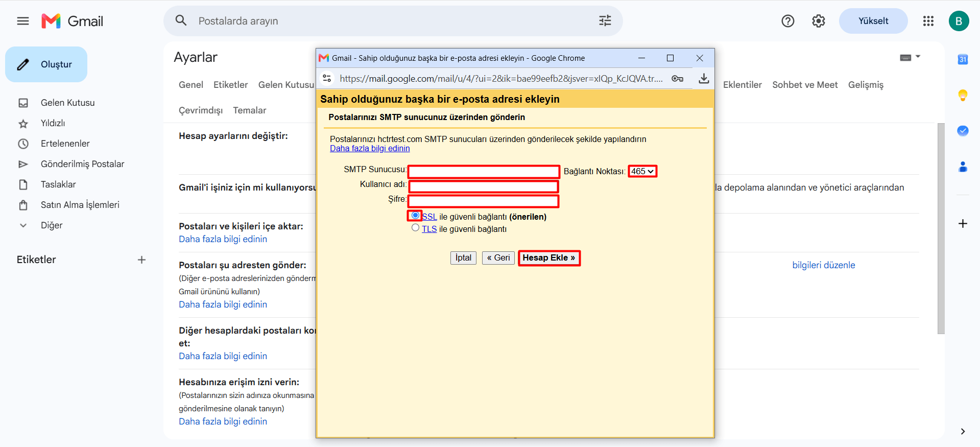Image resolution: width=980 pixels, height=447 pixels.
Task: Open the account avatar B
Action: (959, 21)
